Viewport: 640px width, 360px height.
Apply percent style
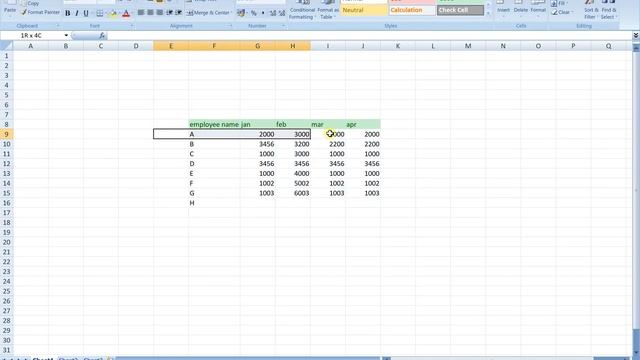pyautogui.click(x=254, y=13)
